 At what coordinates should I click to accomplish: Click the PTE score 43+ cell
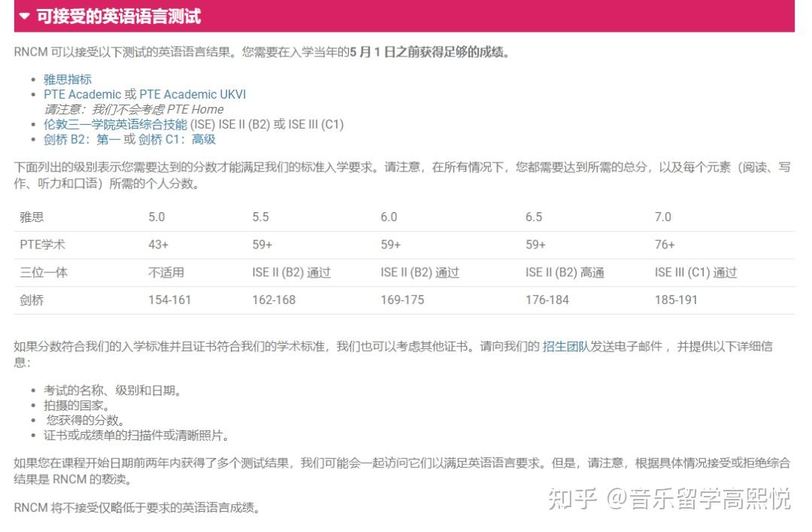[159, 245]
